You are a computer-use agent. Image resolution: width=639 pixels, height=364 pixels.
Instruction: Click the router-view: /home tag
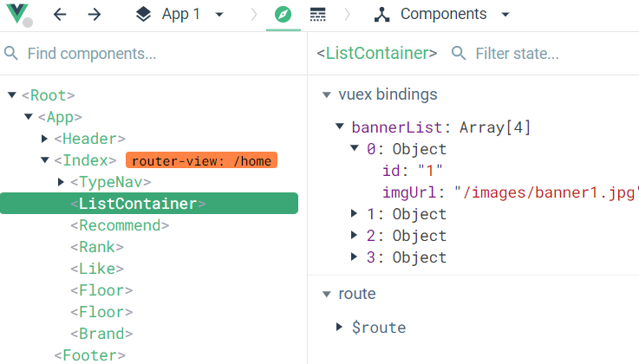coord(201,160)
